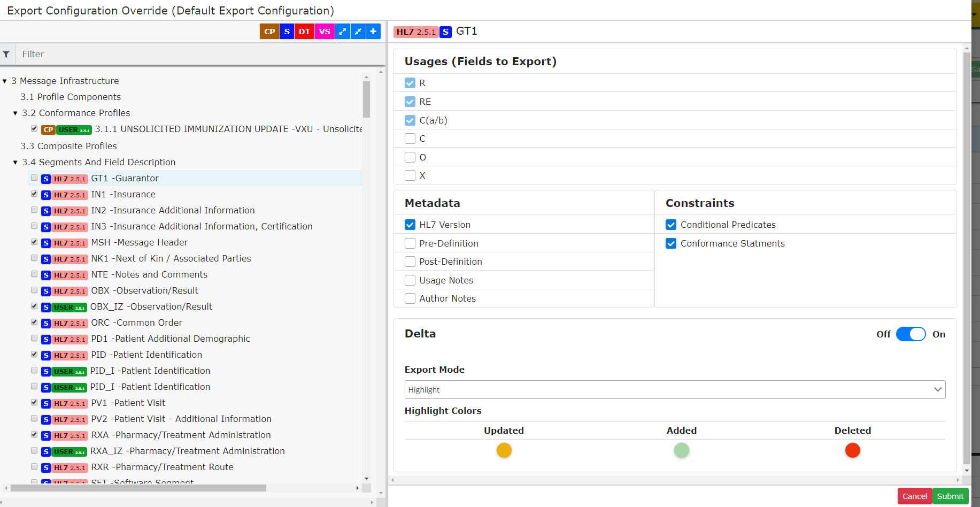
Task: Pick the Added green highlight color
Action: [x=681, y=450]
